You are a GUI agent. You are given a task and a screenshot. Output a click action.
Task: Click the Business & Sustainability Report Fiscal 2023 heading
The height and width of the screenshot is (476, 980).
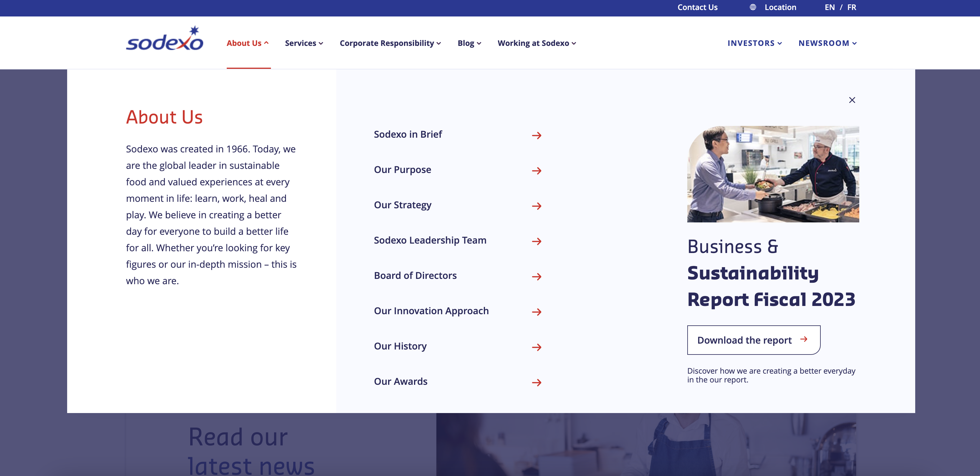pos(771,273)
